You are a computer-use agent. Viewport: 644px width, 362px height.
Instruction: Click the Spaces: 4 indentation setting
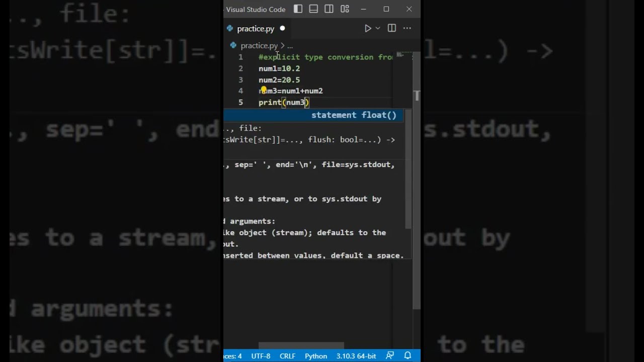tap(233, 356)
